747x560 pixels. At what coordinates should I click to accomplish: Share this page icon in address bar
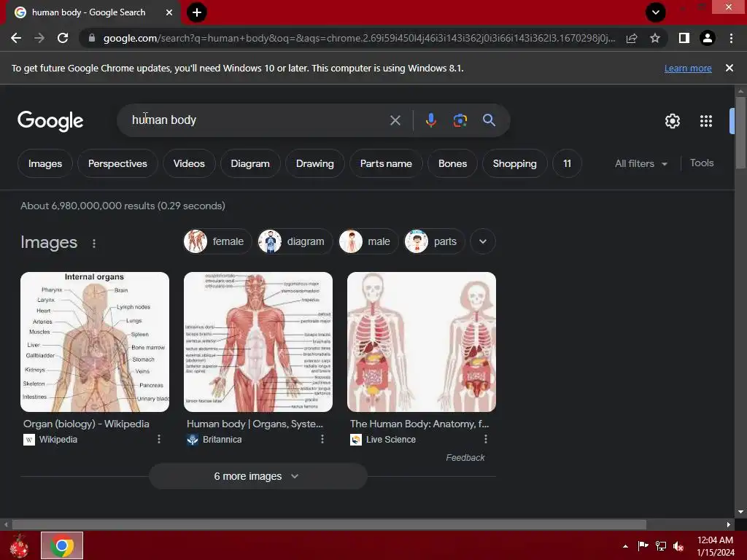(632, 38)
